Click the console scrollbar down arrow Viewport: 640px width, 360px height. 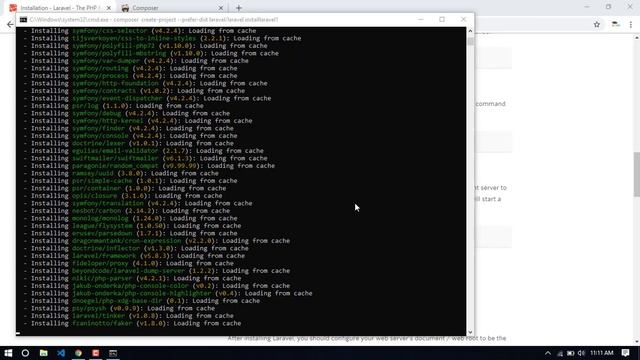[x=470, y=332]
